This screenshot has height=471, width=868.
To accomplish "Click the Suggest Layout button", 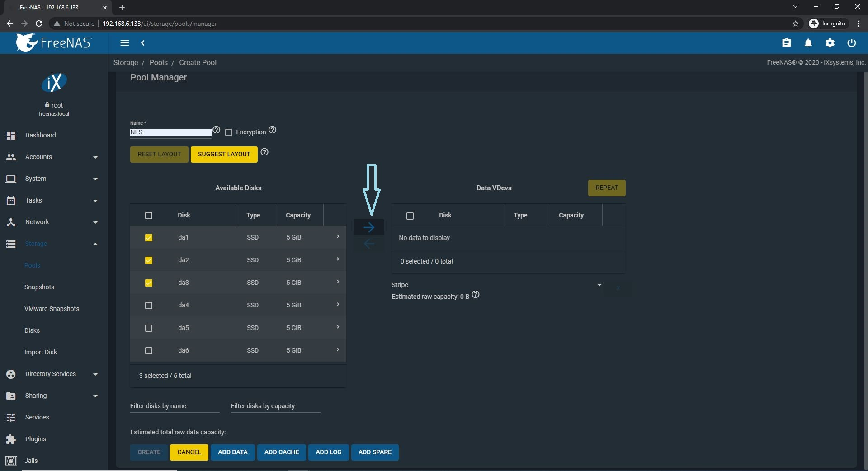I will pyautogui.click(x=224, y=155).
